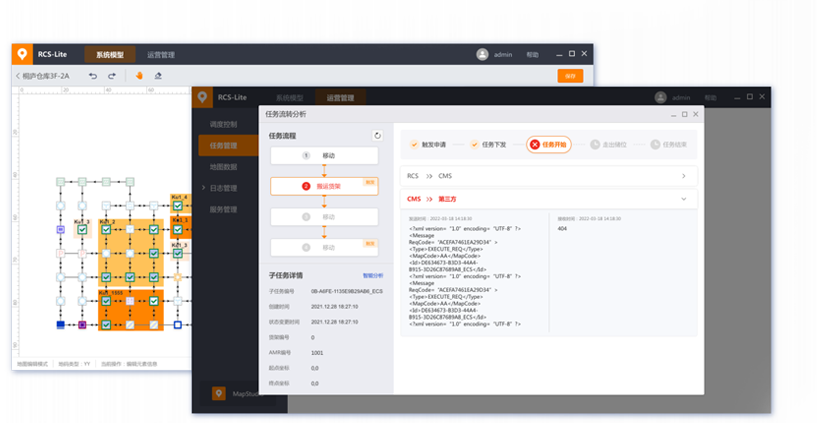Click the MapStudio pin icon in sidebar

[x=219, y=394]
